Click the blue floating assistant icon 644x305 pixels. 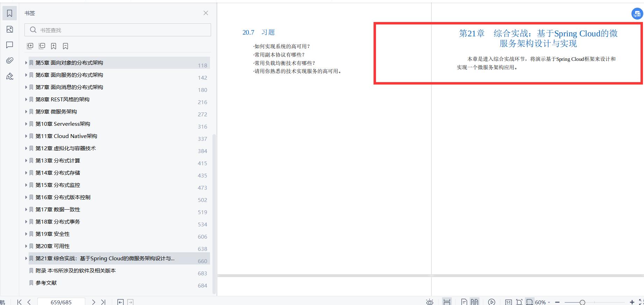(x=637, y=14)
